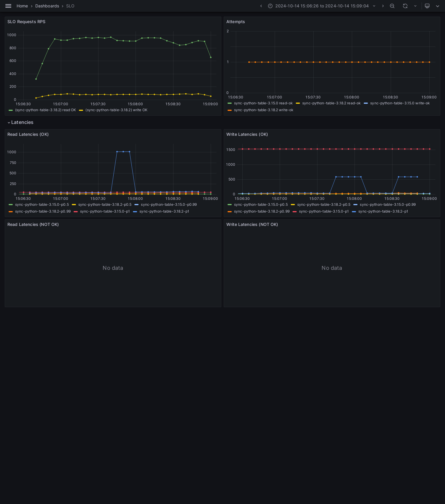Open the Dashboards breadcrumb link
The height and width of the screenshot is (504, 445).
(47, 6)
